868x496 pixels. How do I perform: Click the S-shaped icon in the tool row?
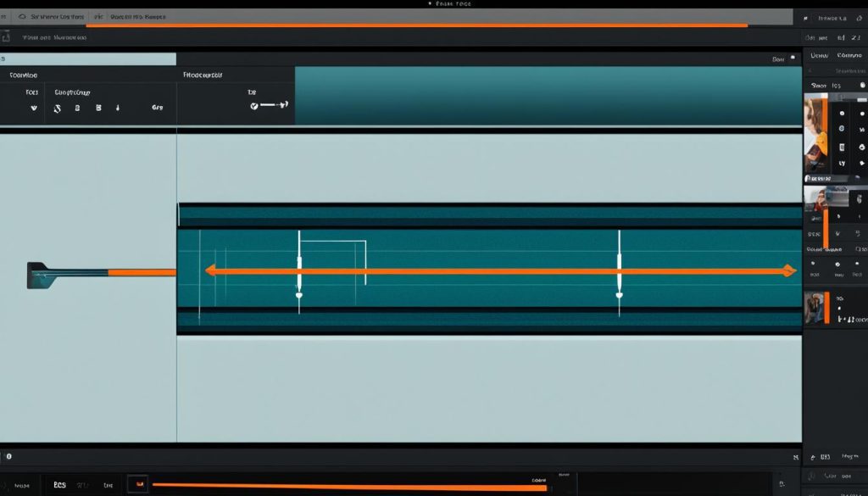(x=57, y=108)
